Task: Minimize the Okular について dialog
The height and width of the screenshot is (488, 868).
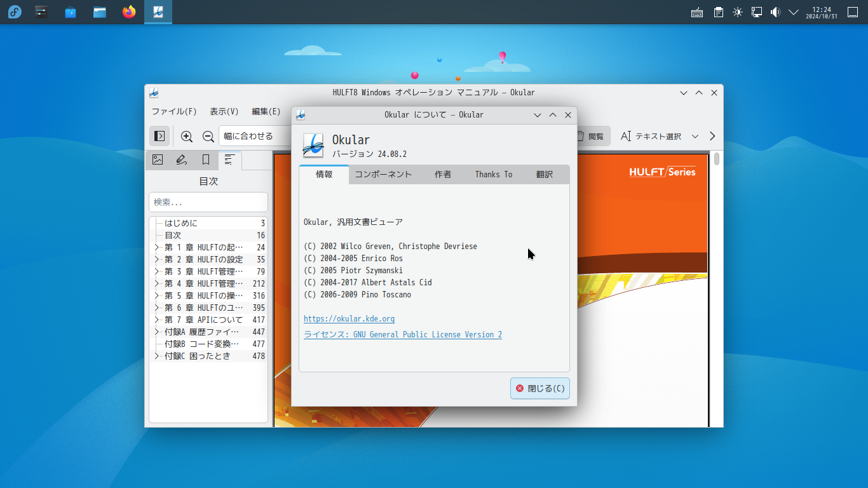Action: point(538,115)
